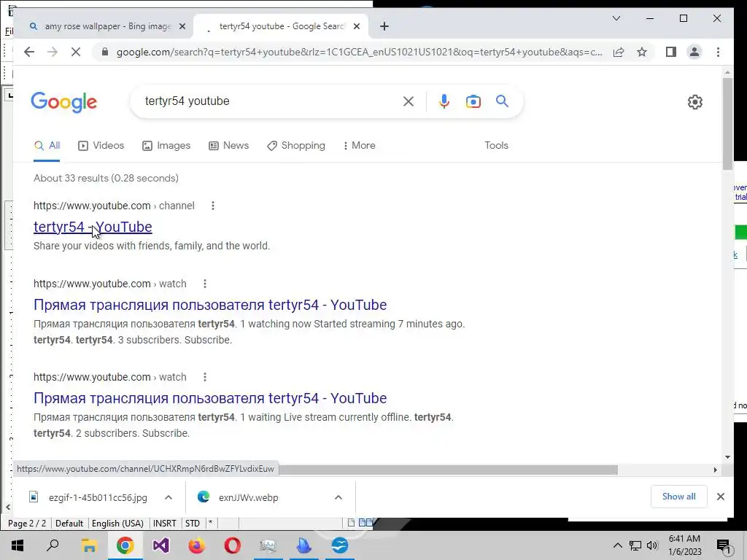747x560 pixels.
Task: Open Visual Studio from the taskbar
Action: click(x=161, y=545)
